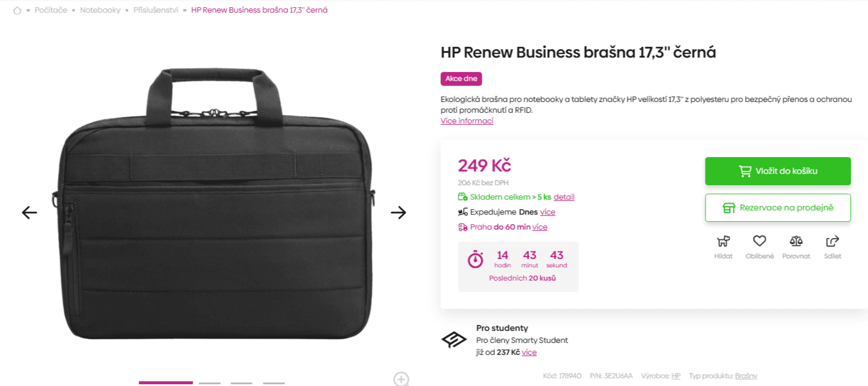Go to Notebooky breadcrumb category
The height and width of the screenshot is (386, 868).
coord(100,10)
